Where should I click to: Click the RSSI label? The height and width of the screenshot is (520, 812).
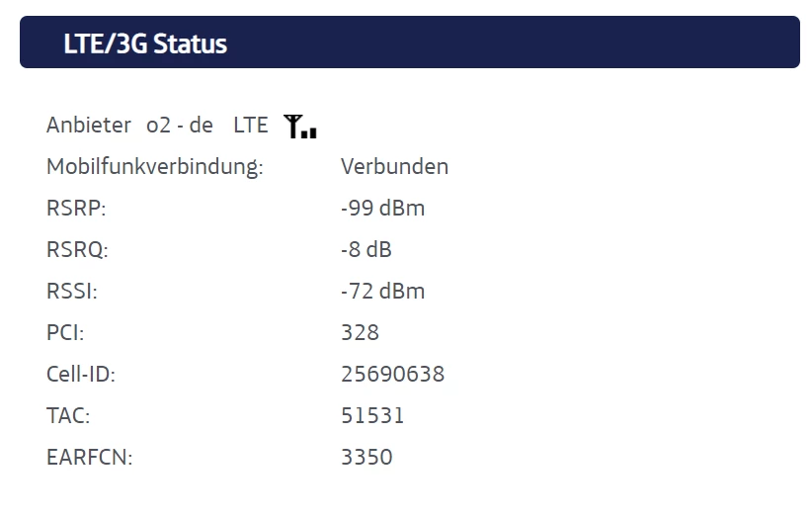(x=72, y=292)
